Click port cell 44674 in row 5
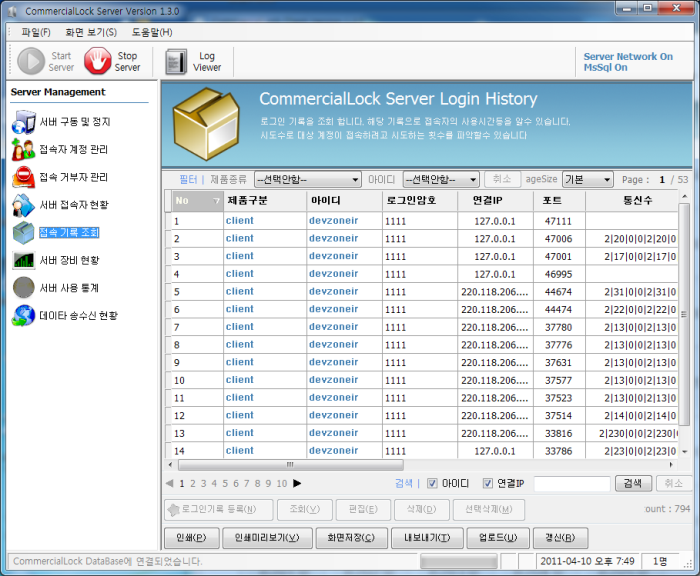 [x=559, y=292]
